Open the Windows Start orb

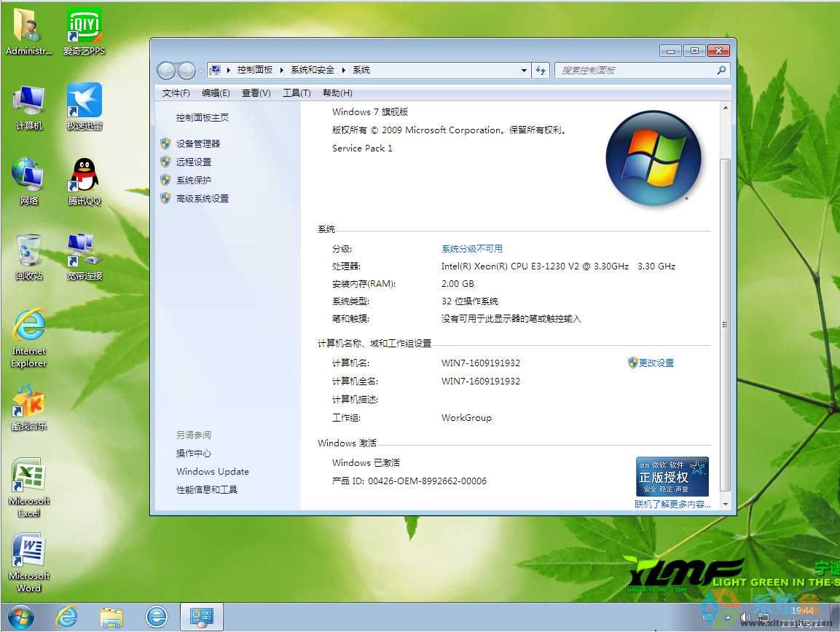click(x=20, y=617)
